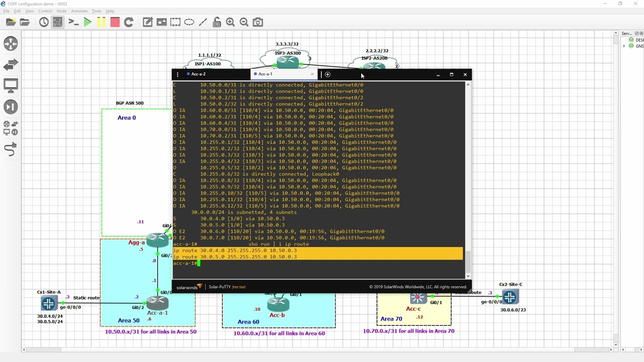The height and width of the screenshot is (362, 644).
Task: Create a new blank GNS3 project
Action: [11, 22]
